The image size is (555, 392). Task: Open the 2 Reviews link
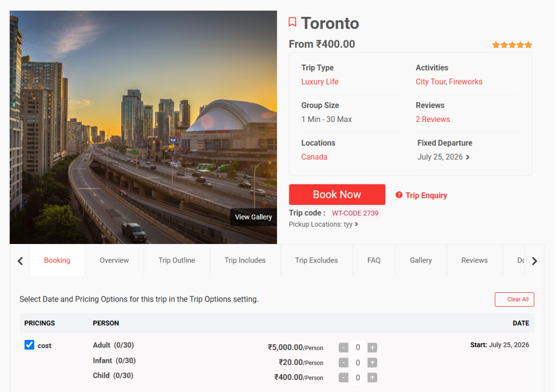[x=433, y=119]
